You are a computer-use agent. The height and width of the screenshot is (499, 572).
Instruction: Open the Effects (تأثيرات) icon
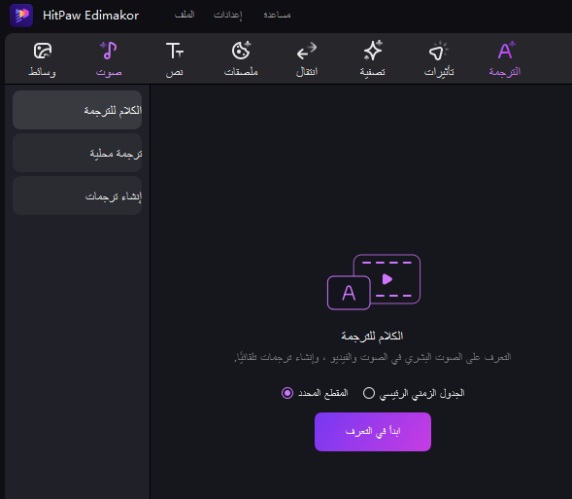(x=439, y=51)
